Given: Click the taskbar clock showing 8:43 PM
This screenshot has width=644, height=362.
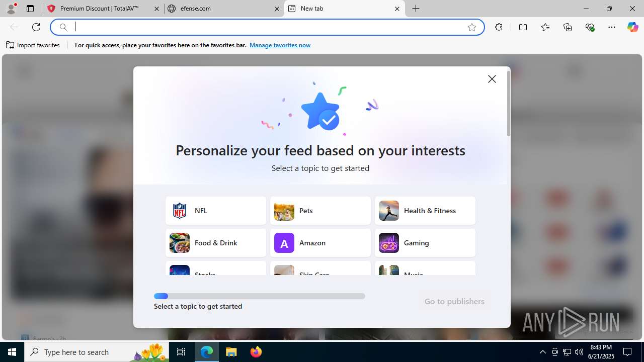Looking at the screenshot, I should (601, 352).
